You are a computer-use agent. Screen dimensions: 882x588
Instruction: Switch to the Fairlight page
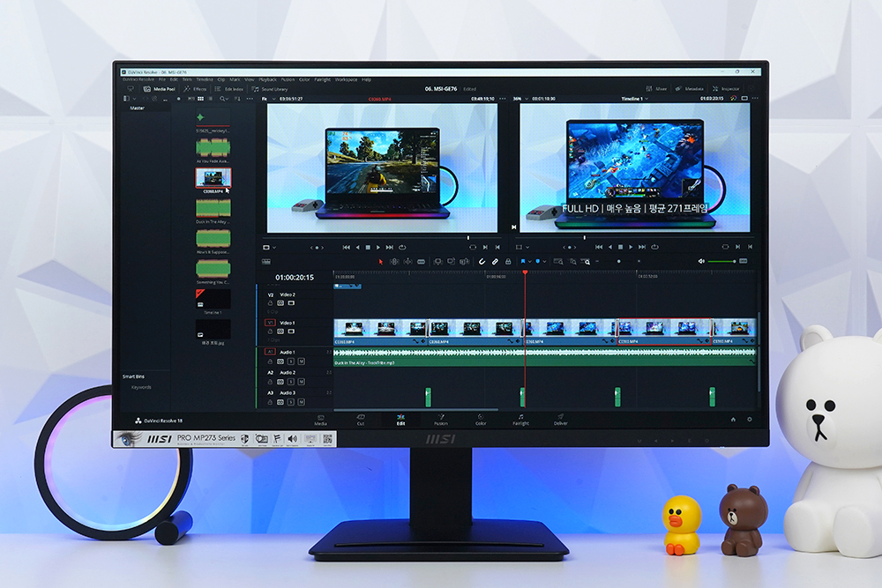point(521,420)
